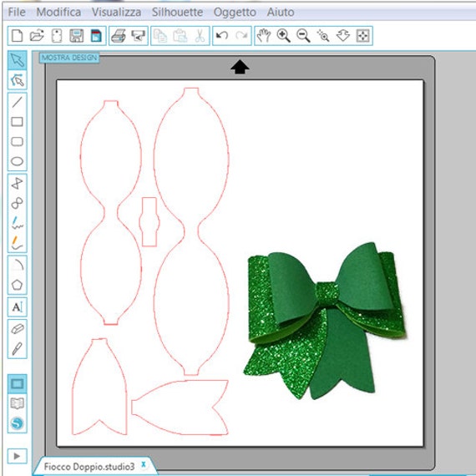
Task: Open a file with the folder icon
Action: tap(37, 36)
